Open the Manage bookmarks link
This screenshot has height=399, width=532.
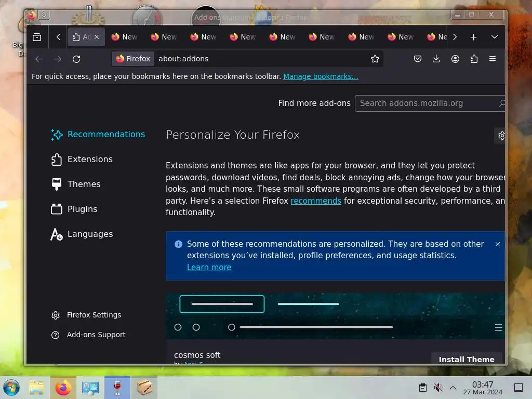(x=321, y=77)
